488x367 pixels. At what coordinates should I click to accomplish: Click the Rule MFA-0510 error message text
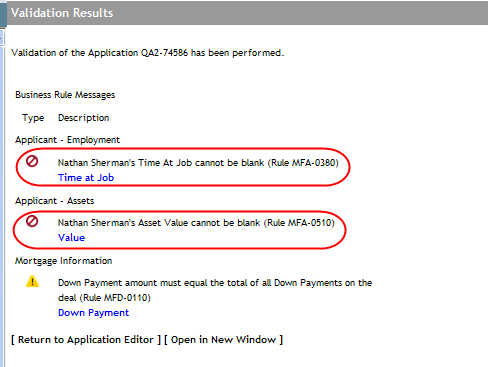[196, 223]
